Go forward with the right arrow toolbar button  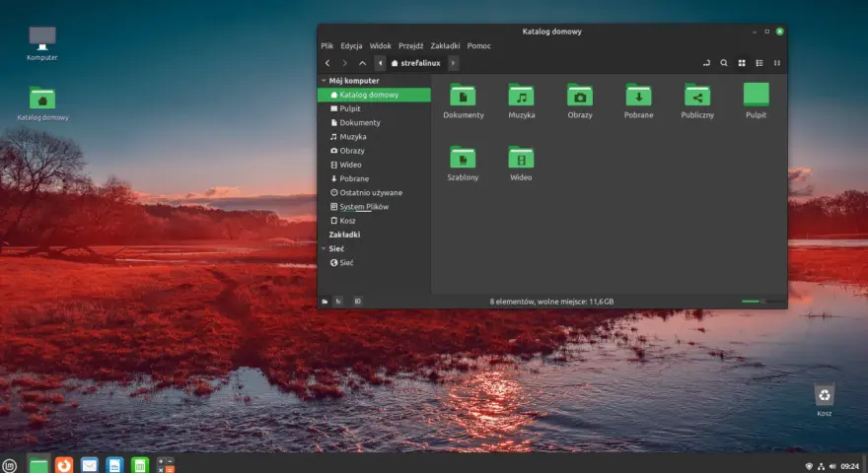tap(345, 63)
